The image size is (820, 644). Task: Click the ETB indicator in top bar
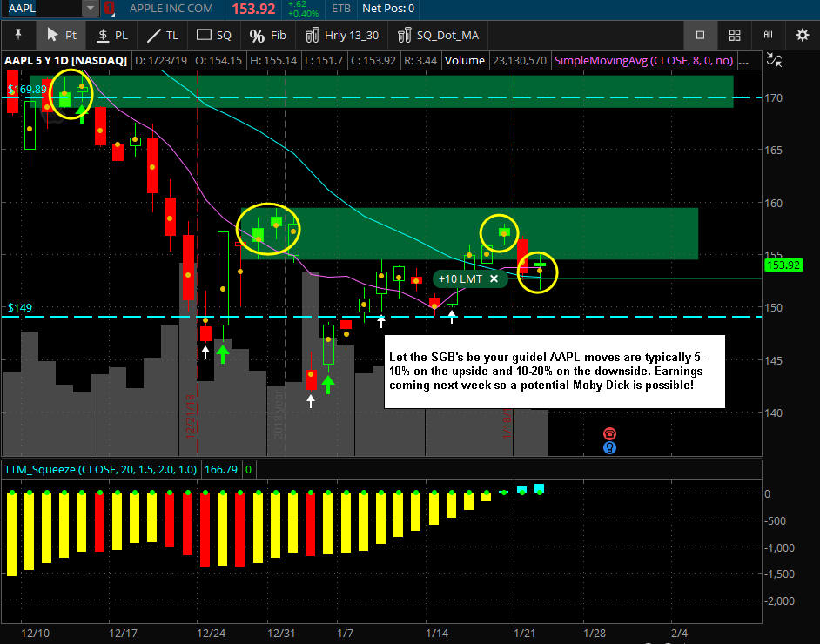(x=341, y=9)
